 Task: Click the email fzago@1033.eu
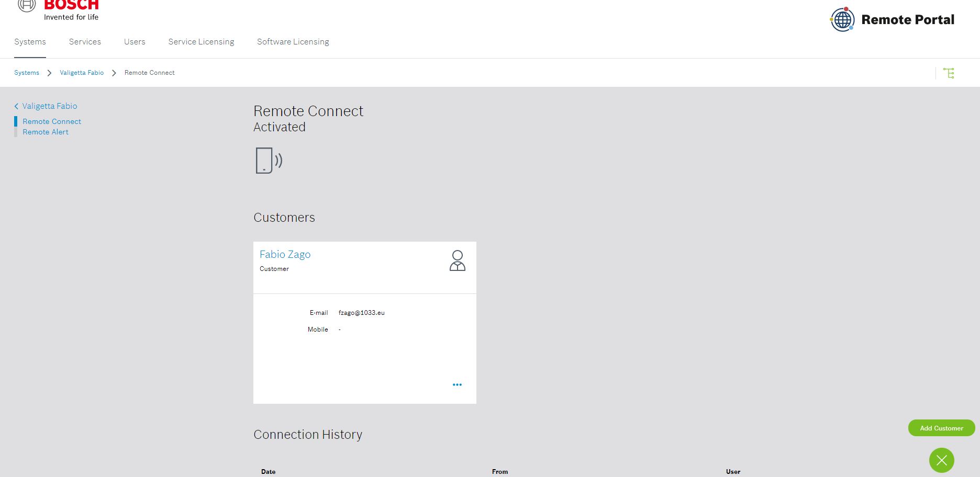pyautogui.click(x=362, y=313)
